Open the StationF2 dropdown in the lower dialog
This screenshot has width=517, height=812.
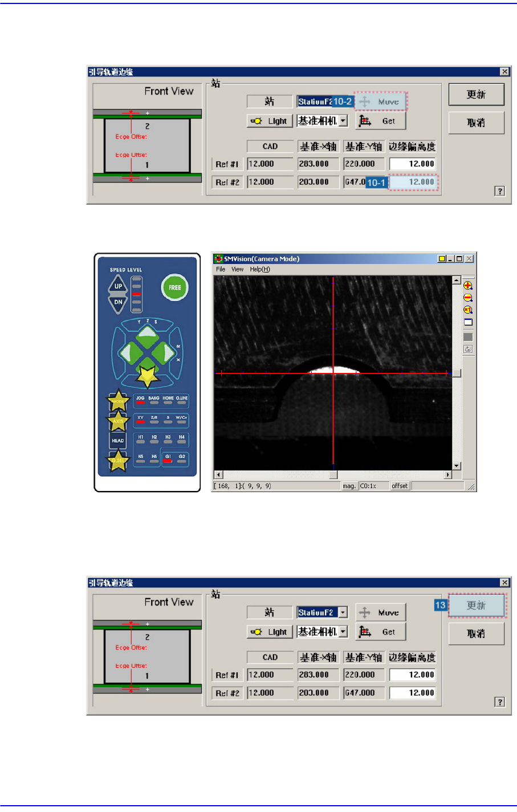point(343,612)
